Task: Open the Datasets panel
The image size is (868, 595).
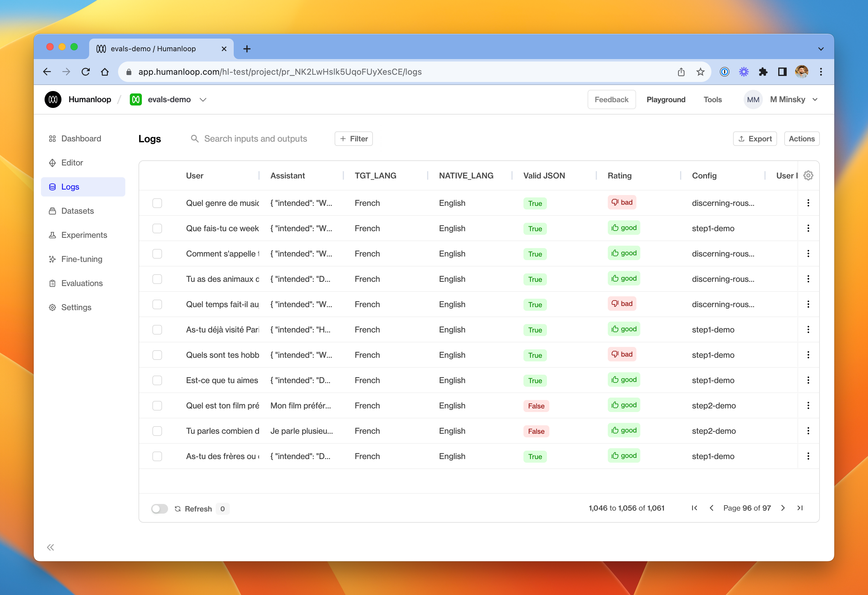Action: 77,211
